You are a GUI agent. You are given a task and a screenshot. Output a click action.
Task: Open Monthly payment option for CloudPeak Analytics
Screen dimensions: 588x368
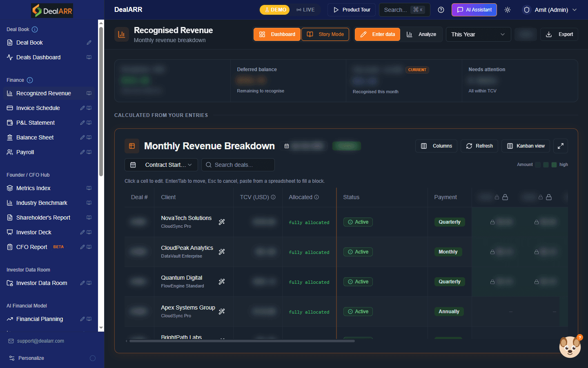click(448, 252)
